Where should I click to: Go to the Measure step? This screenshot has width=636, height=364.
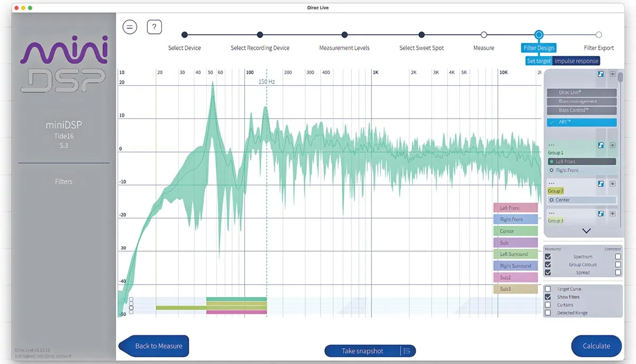click(x=484, y=35)
